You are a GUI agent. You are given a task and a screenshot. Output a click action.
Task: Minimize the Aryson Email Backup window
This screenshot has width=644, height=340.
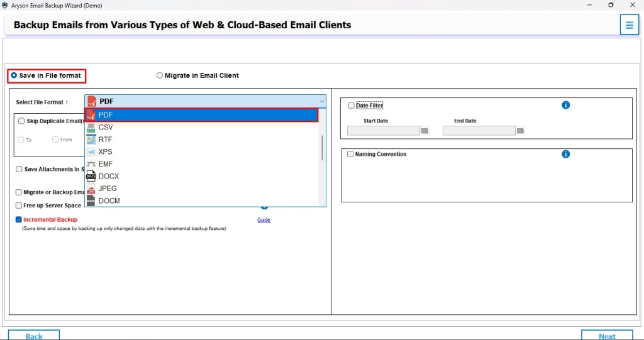click(590, 5)
